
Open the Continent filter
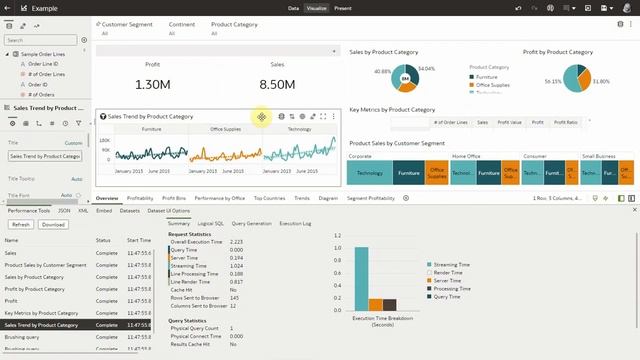(x=182, y=24)
